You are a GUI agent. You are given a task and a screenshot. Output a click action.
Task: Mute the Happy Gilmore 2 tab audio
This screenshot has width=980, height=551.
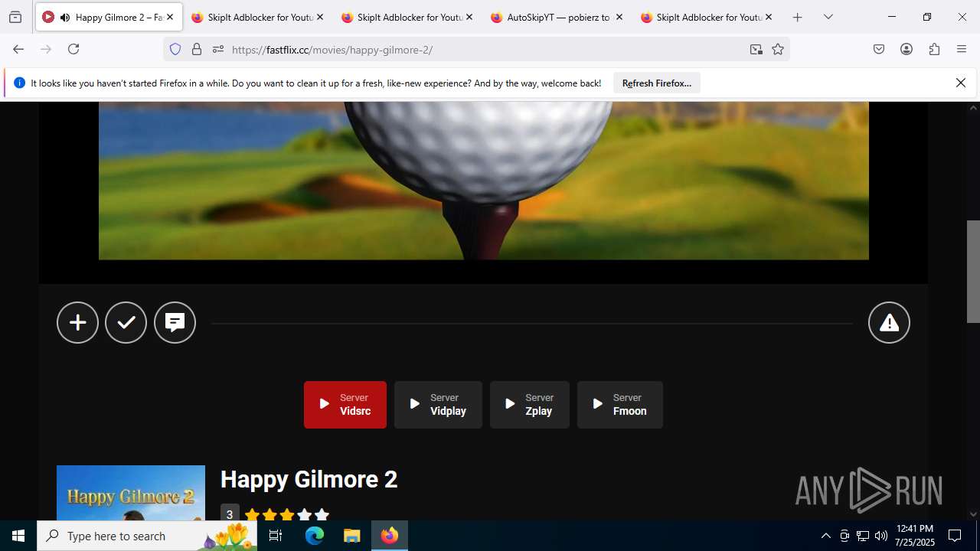65,18
